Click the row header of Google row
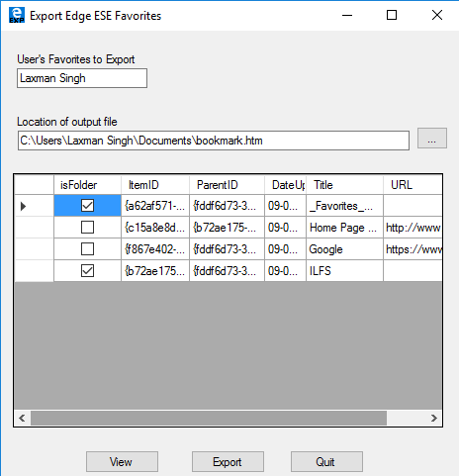The width and height of the screenshot is (459, 476). (35, 249)
